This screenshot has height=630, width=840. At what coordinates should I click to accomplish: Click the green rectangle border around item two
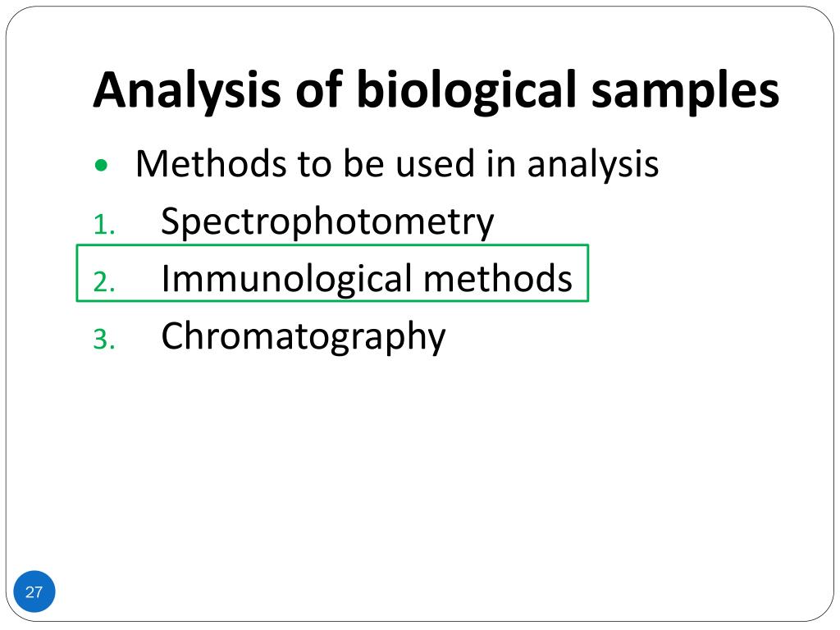pos(332,245)
